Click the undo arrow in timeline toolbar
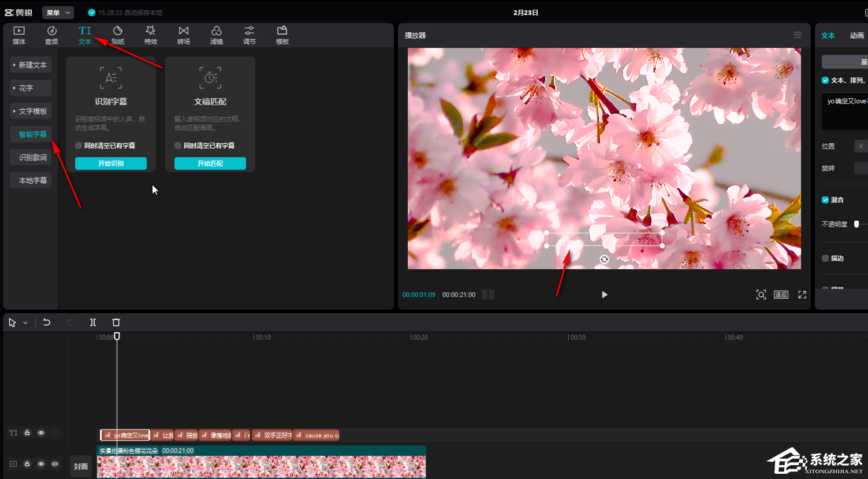The image size is (868, 479). [47, 322]
